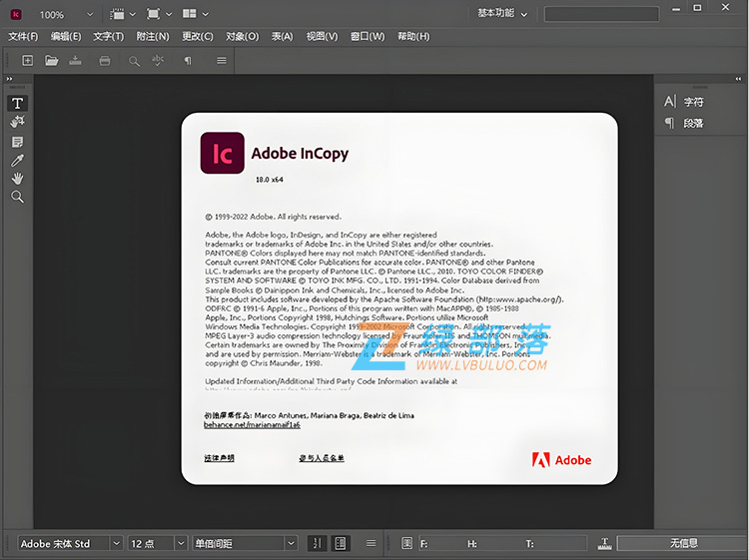Open the View Options dropdown arrow
The image size is (749, 560).
[x=133, y=14]
